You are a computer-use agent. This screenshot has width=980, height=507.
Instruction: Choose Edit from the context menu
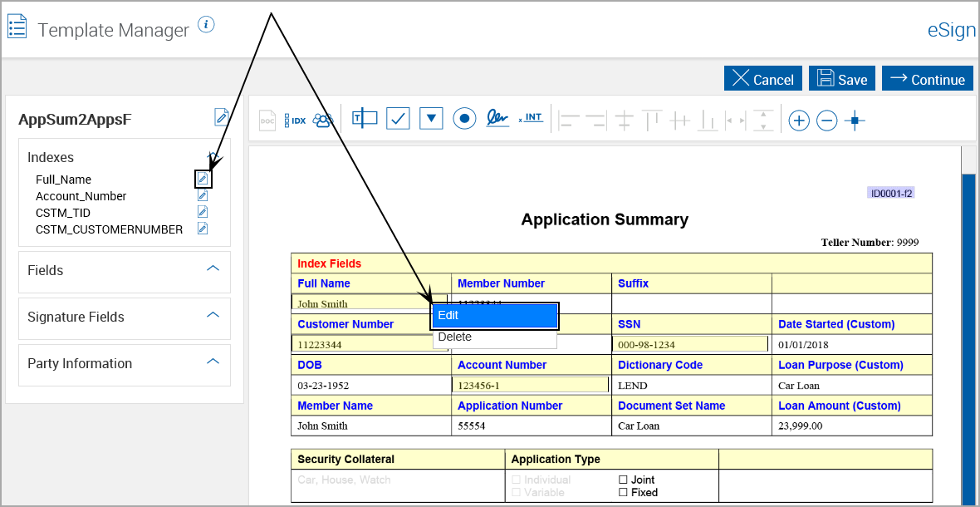click(x=494, y=316)
